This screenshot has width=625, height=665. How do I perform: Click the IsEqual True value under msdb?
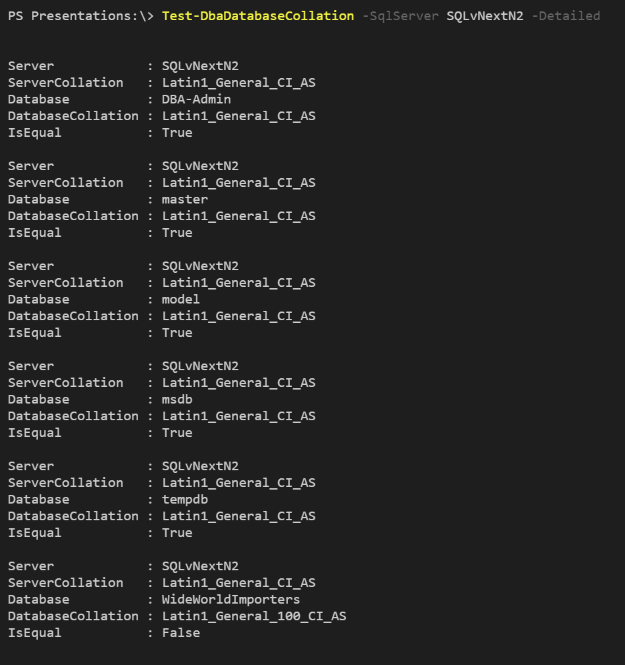click(177, 433)
